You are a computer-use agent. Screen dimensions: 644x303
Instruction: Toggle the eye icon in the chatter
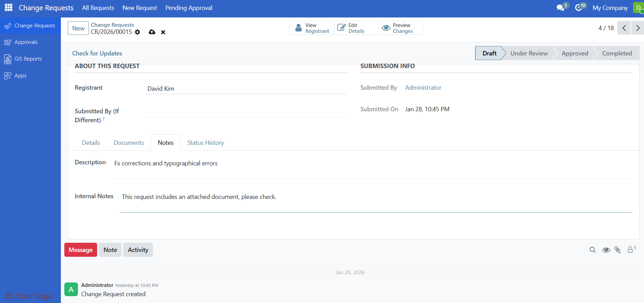tap(606, 250)
